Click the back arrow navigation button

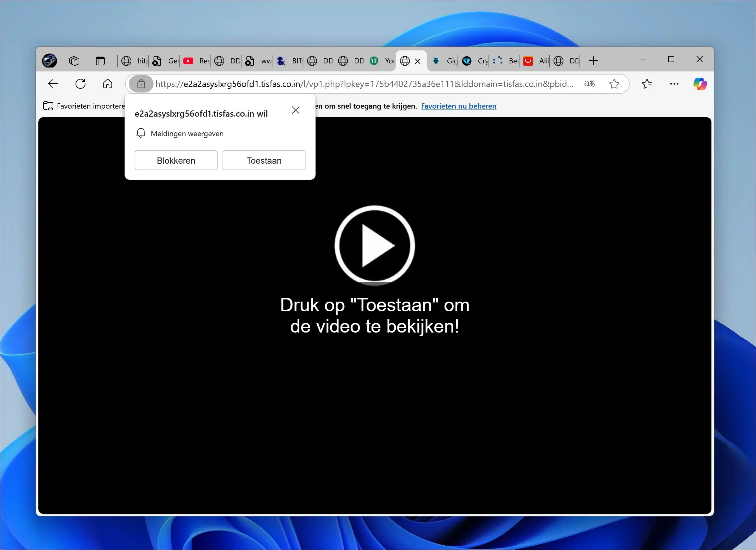(x=53, y=84)
